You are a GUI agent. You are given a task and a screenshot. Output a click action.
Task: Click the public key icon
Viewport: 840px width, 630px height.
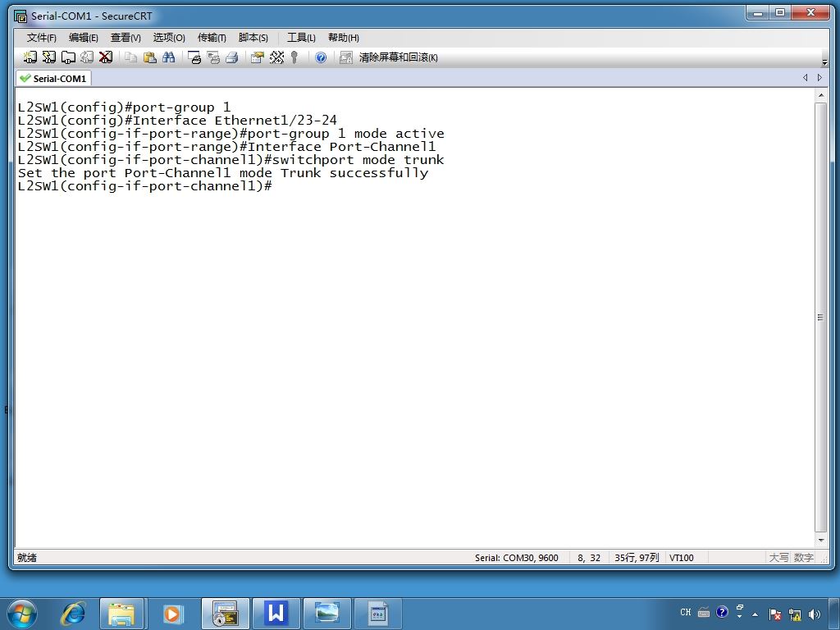(x=294, y=57)
